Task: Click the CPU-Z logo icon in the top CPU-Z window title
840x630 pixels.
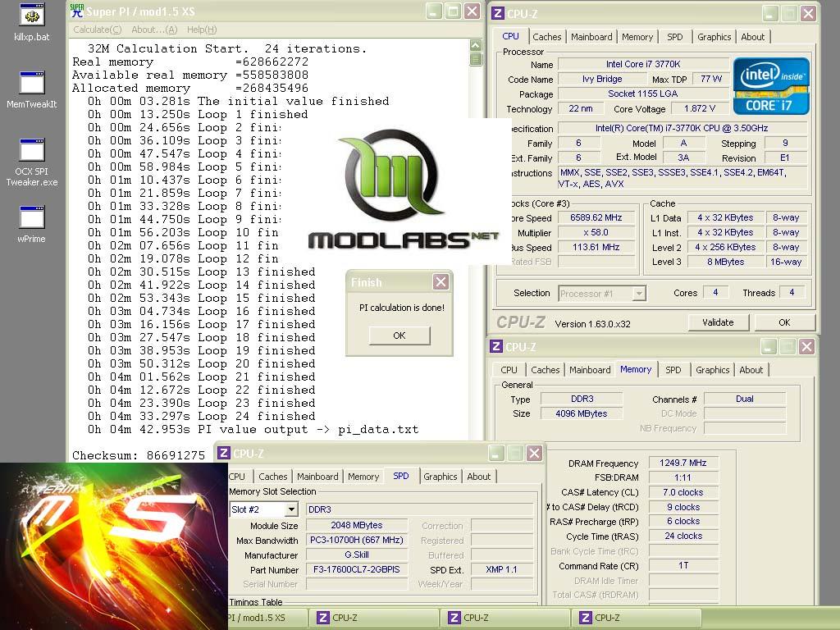Action: tap(498, 13)
